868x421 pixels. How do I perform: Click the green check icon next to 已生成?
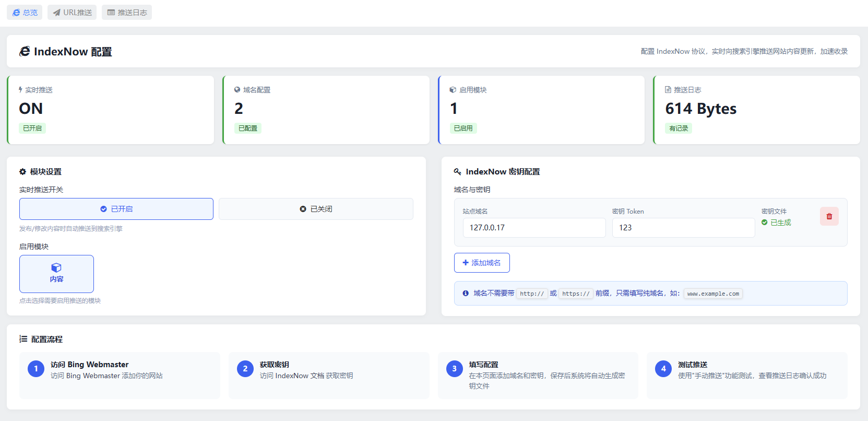tap(765, 223)
